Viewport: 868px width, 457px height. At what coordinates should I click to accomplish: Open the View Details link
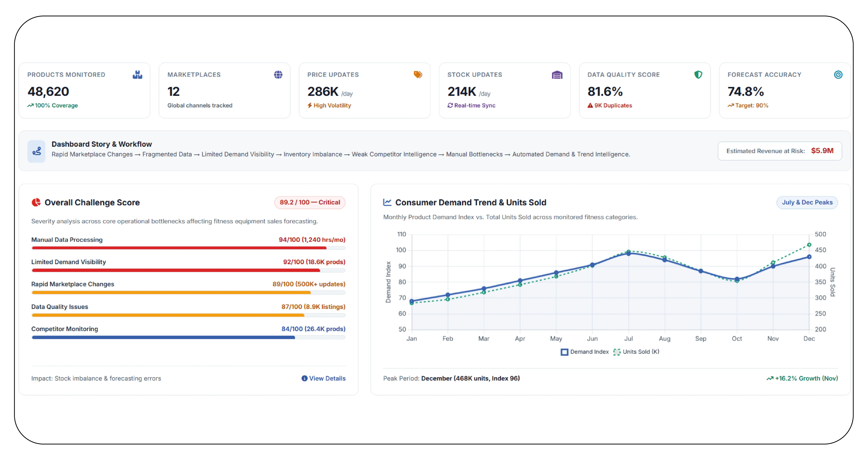coord(323,378)
